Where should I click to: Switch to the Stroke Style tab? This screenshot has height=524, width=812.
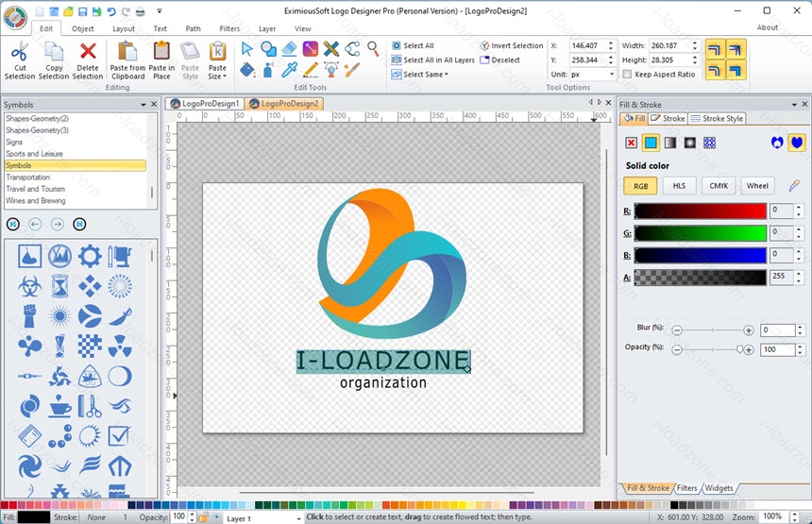[717, 119]
